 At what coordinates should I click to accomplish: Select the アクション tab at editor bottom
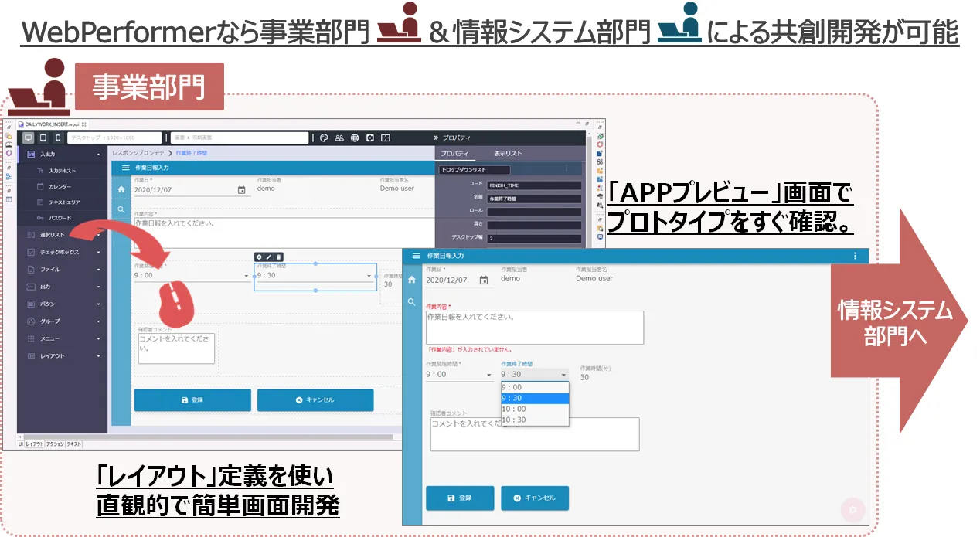click(55, 444)
